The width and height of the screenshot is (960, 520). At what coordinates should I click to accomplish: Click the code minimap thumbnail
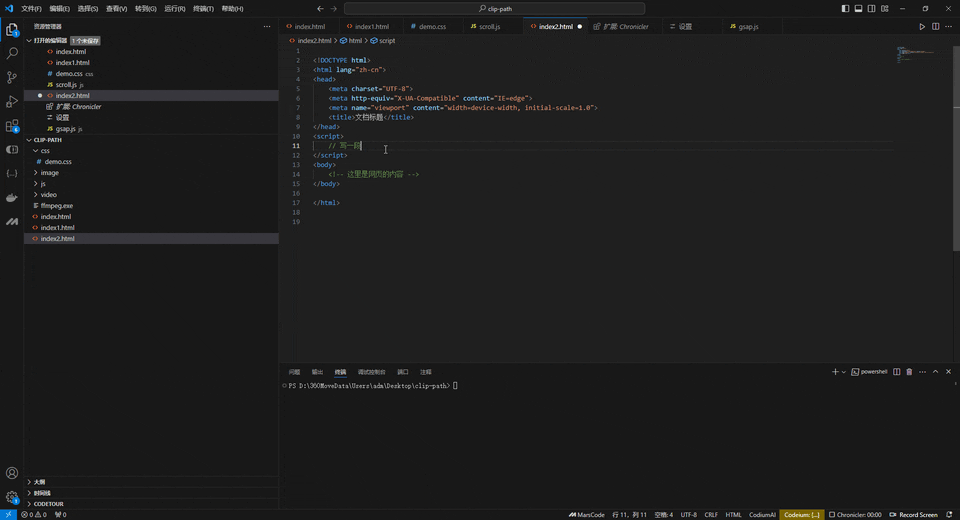coord(917,55)
